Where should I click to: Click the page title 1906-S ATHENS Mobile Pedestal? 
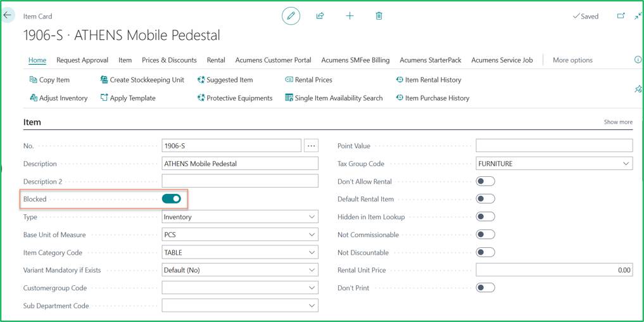tap(122, 35)
